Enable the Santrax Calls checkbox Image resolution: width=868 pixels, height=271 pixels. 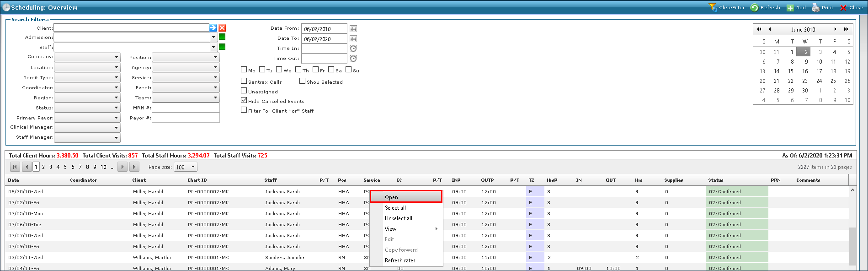[244, 81]
